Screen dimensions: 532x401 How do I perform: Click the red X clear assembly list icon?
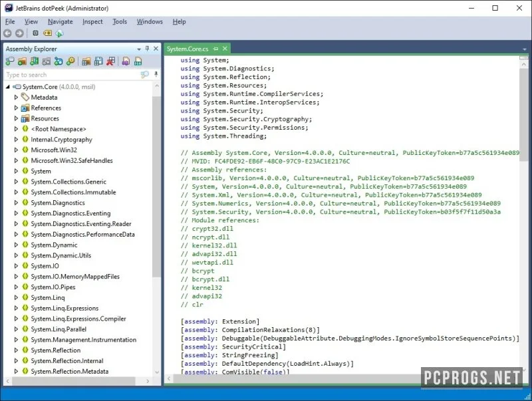(x=110, y=61)
